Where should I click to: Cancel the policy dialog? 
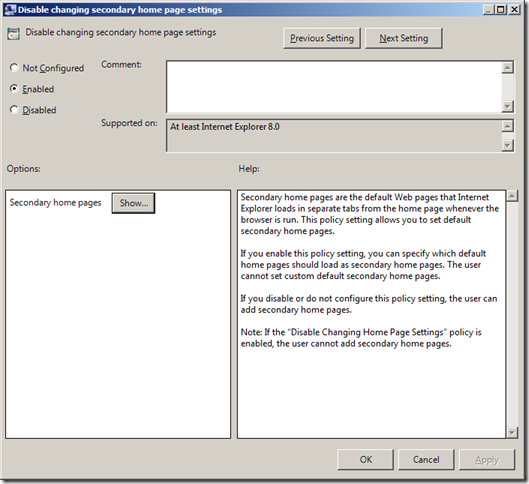pos(426,459)
